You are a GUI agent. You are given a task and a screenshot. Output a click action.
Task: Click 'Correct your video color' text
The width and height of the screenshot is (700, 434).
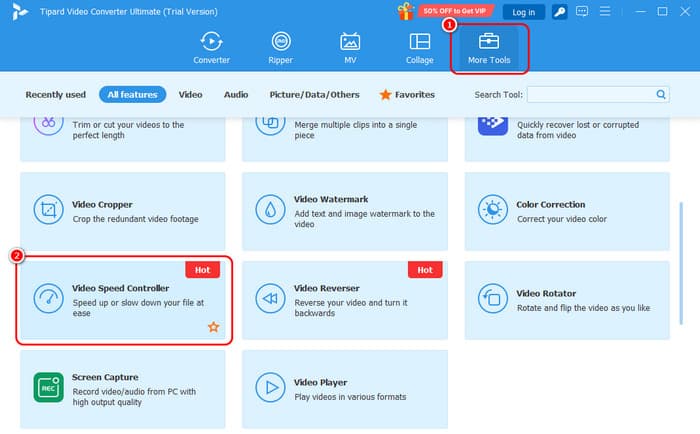point(562,219)
